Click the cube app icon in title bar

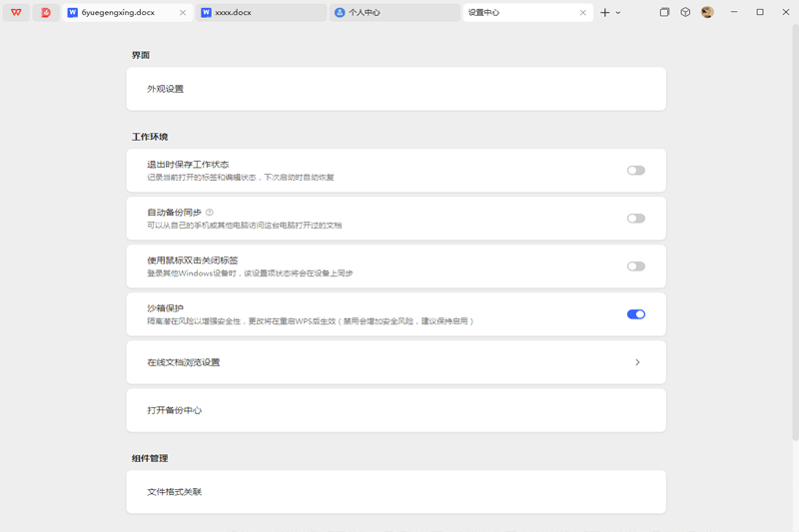[685, 12]
